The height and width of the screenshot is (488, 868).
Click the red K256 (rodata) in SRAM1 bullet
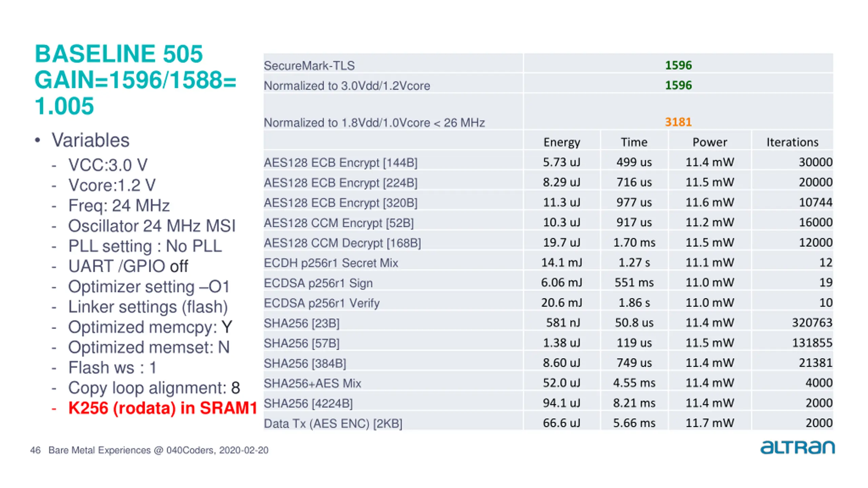(163, 408)
